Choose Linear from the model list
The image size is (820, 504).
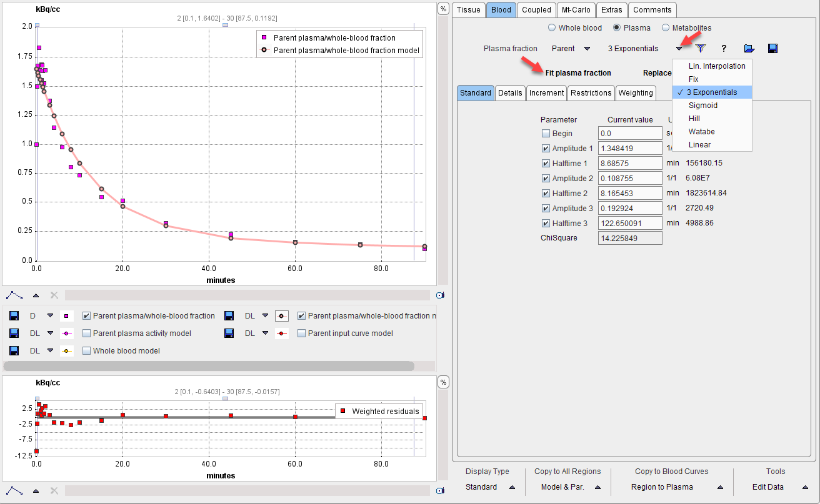(x=712, y=145)
